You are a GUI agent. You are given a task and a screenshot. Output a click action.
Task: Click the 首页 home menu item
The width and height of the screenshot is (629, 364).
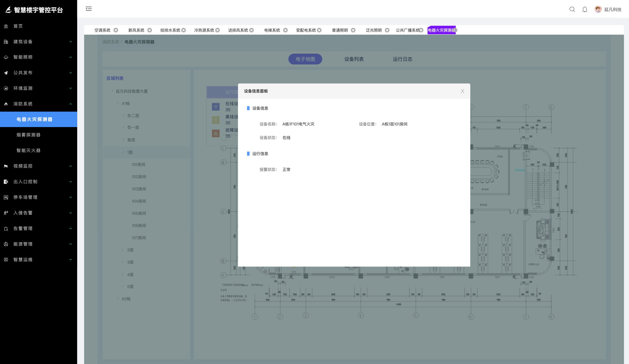pos(18,26)
